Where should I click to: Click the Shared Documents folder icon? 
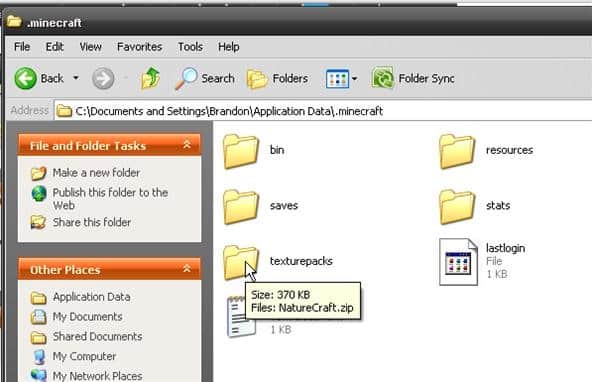pyautogui.click(x=39, y=337)
